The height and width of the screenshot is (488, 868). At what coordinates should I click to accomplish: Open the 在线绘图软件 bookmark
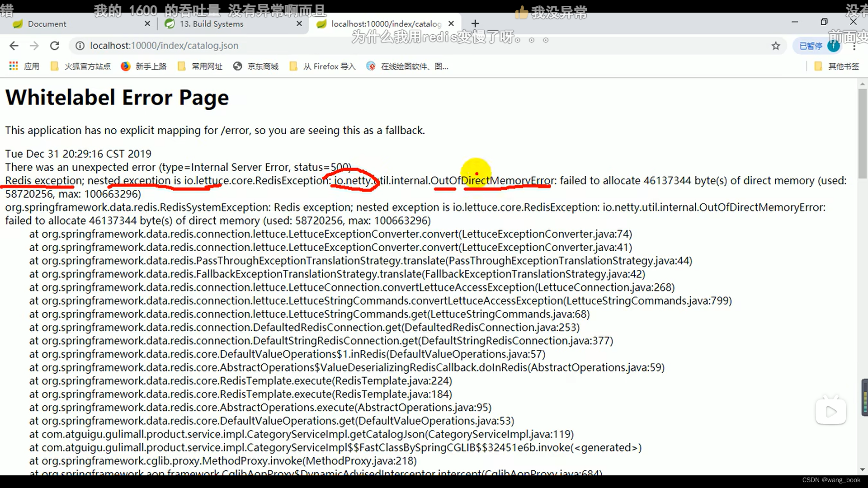click(x=407, y=66)
